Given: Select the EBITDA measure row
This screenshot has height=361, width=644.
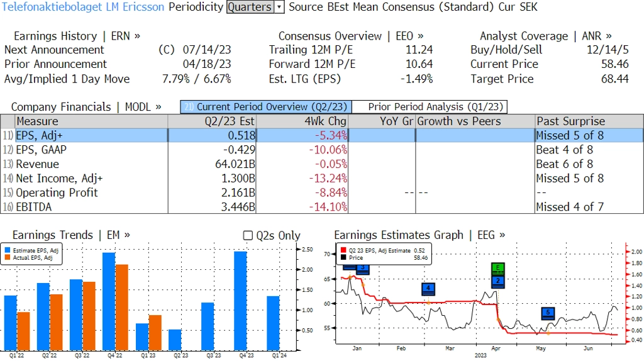Looking at the screenshot, I should pyautogui.click(x=322, y=207).
